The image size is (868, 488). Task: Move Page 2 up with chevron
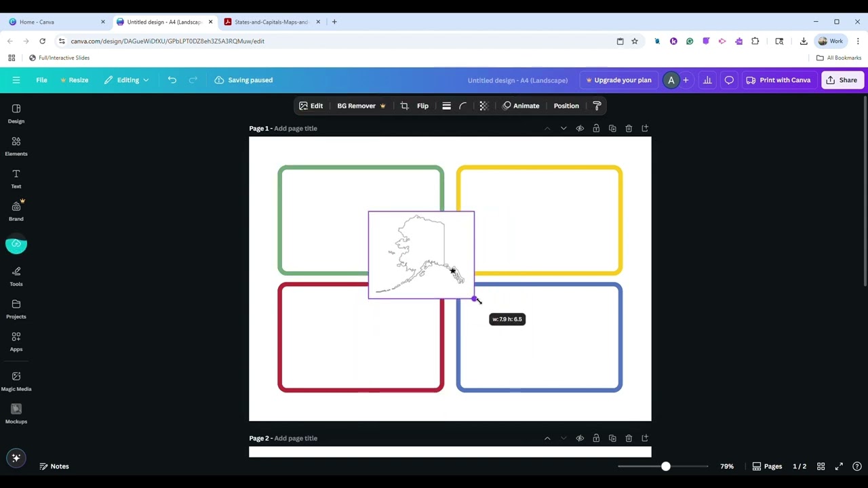coord(547,438)
